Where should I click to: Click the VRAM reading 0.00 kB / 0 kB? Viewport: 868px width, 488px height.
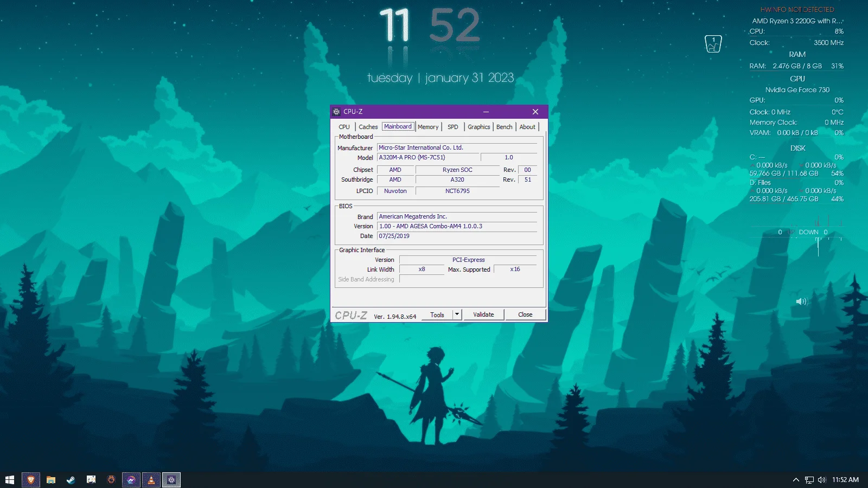pyautogui.click(x=797, y=133)
